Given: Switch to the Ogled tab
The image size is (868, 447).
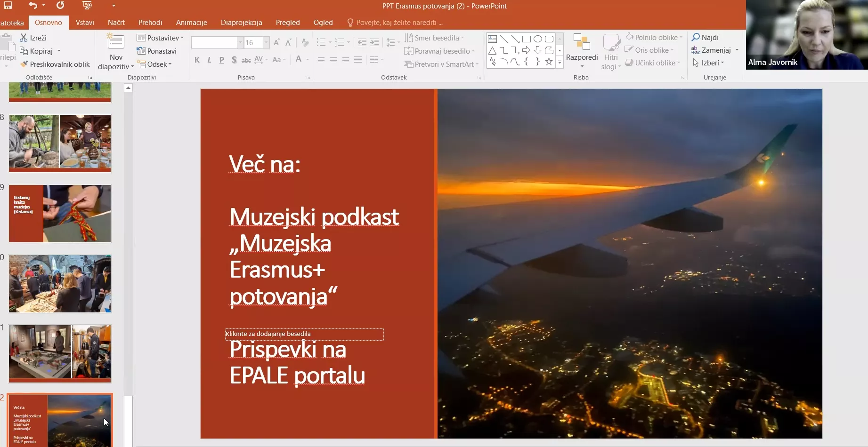Looking at the screenshot, I should coord(323,23).
